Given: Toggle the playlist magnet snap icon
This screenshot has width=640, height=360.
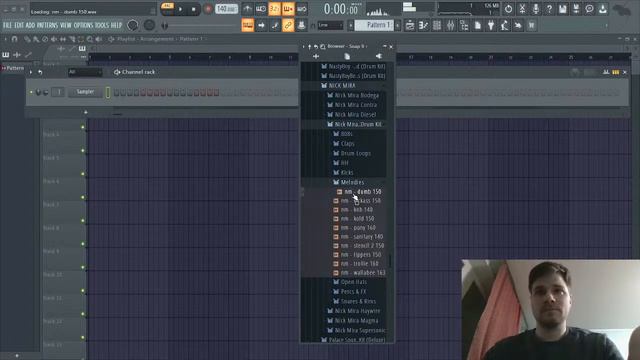Looking at the screenshot, I should (15, 39).
